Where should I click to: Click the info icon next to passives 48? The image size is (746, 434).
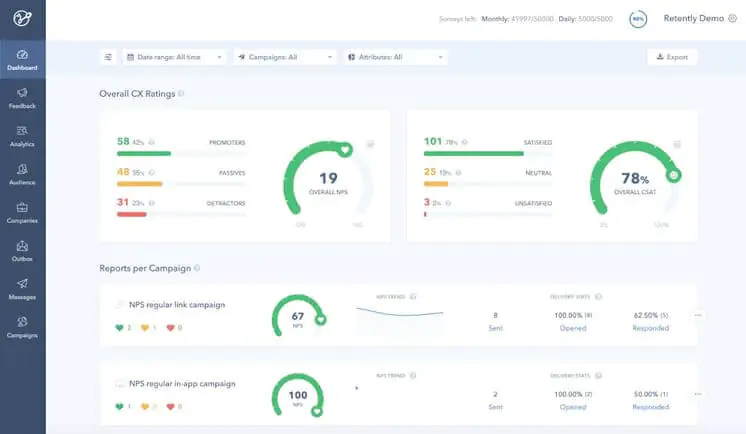coord(152,173)
